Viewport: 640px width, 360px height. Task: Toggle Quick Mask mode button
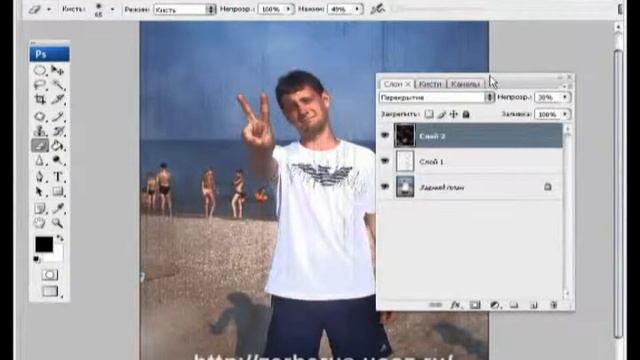click(x=50, y=275)
